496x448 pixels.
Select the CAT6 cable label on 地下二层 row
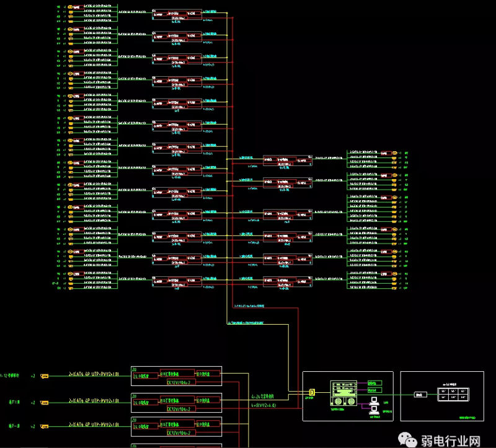click(x=93, y=401)
